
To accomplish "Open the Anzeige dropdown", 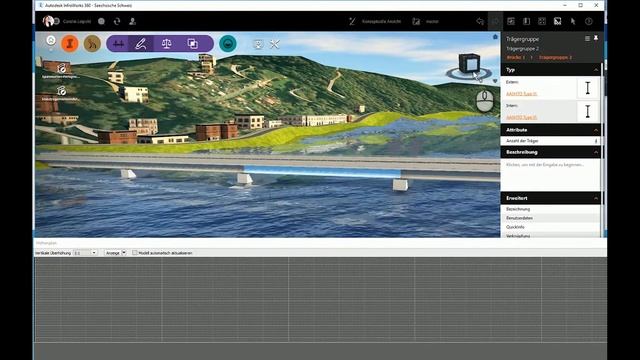I will point(115,253).
